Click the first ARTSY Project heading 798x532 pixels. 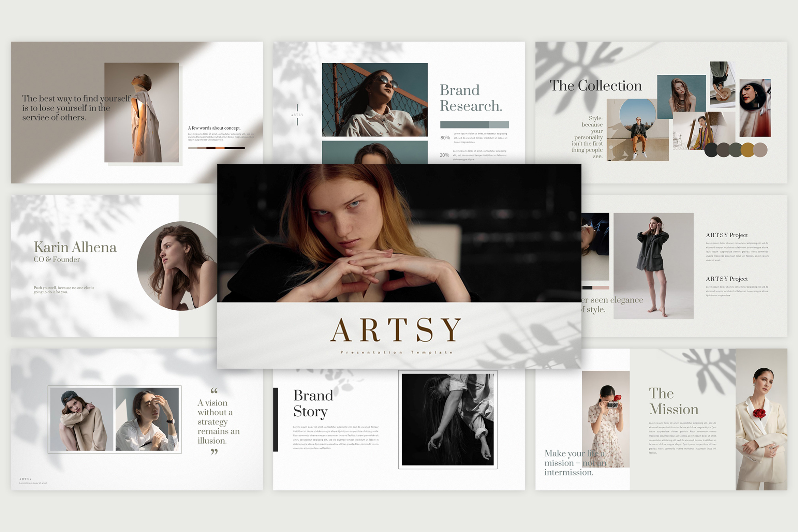pyautogui.click(x=726, y=235)
